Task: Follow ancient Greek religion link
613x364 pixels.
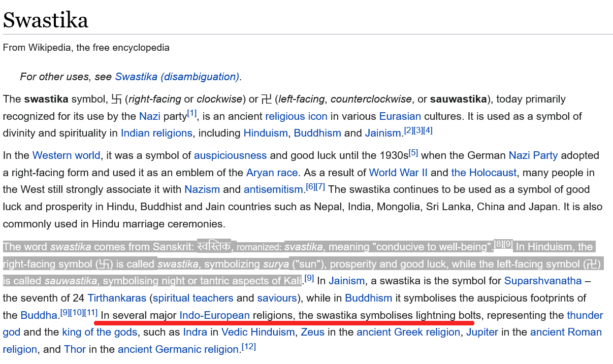Action: (x=408, y=333)
